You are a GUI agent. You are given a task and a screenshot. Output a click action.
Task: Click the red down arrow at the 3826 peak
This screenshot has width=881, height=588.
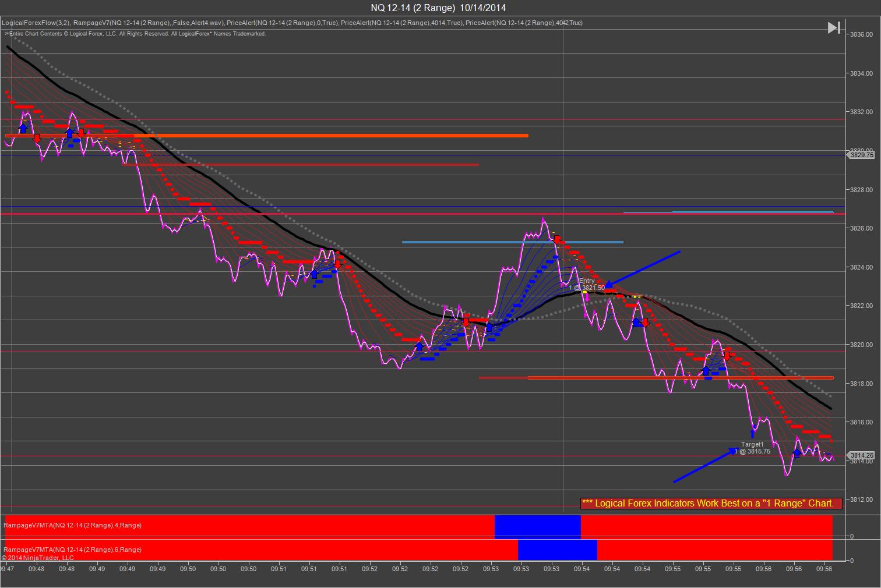(x=557, y=239)
